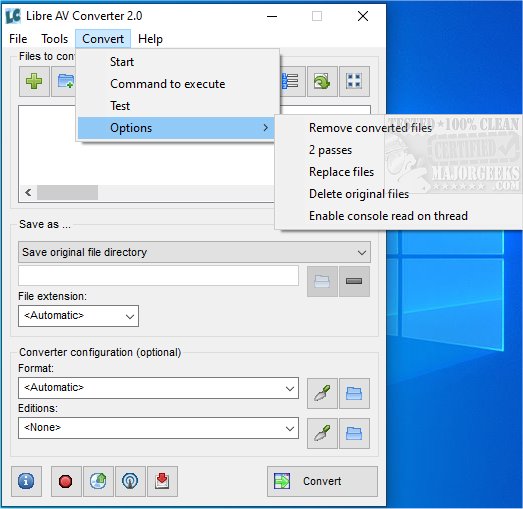Expand the Options submenu arrow
The image size is (523, 509).
[265, 128]
